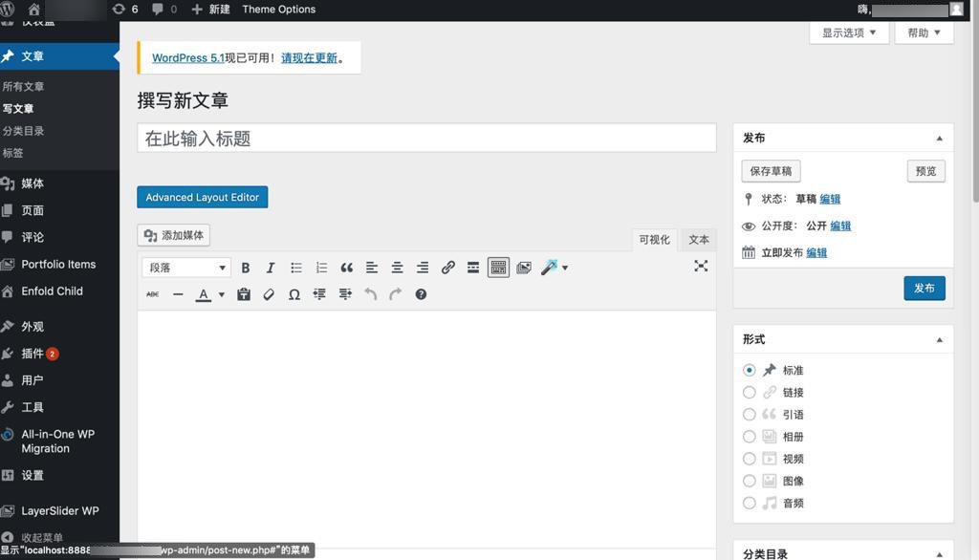Viewport: 979px width, 560px height.
Task: Insert a horizontal line
Action: 178,294
